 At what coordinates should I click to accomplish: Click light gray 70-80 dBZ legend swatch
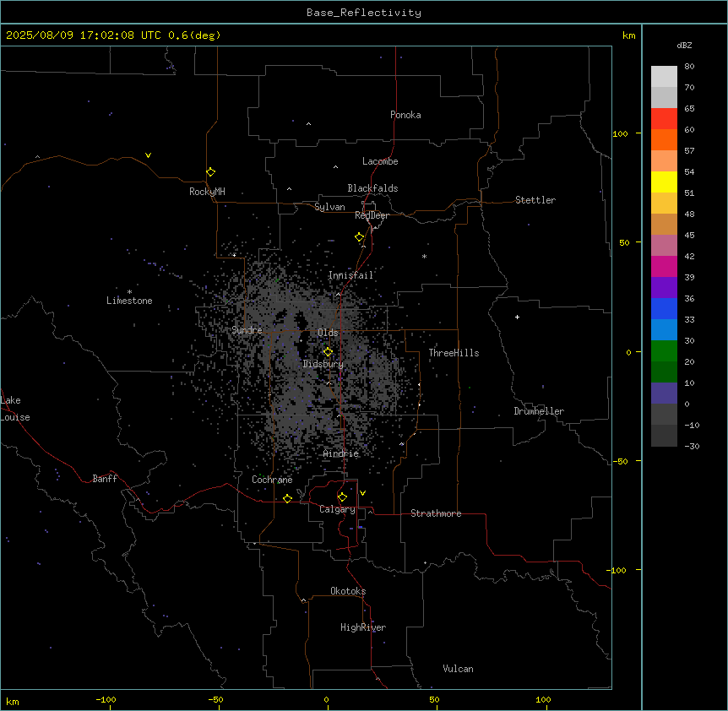(x=664, y=77)
